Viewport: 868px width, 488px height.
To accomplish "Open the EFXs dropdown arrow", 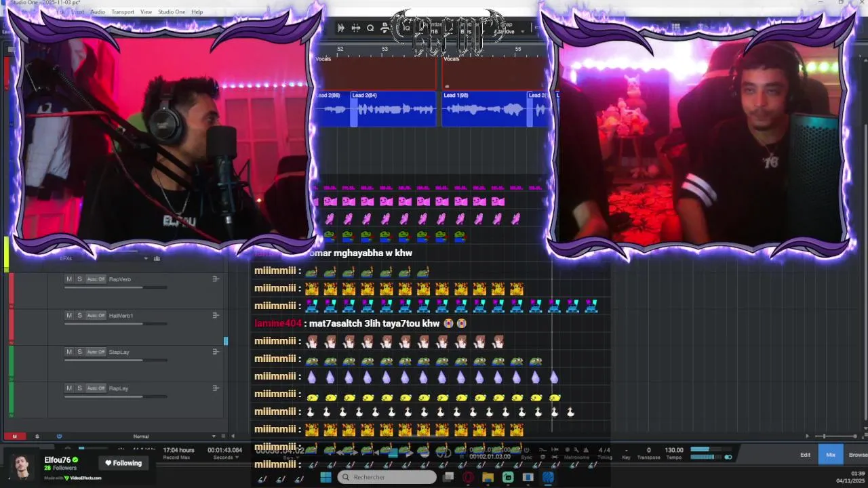I will tap(145, 258).
